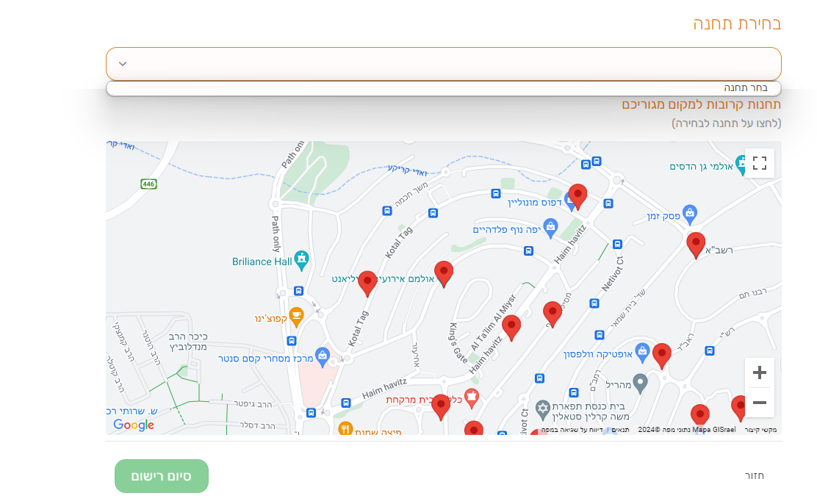
Task: Click bus stop icon on ראב"ד street
Action: (x=710, y=351)
